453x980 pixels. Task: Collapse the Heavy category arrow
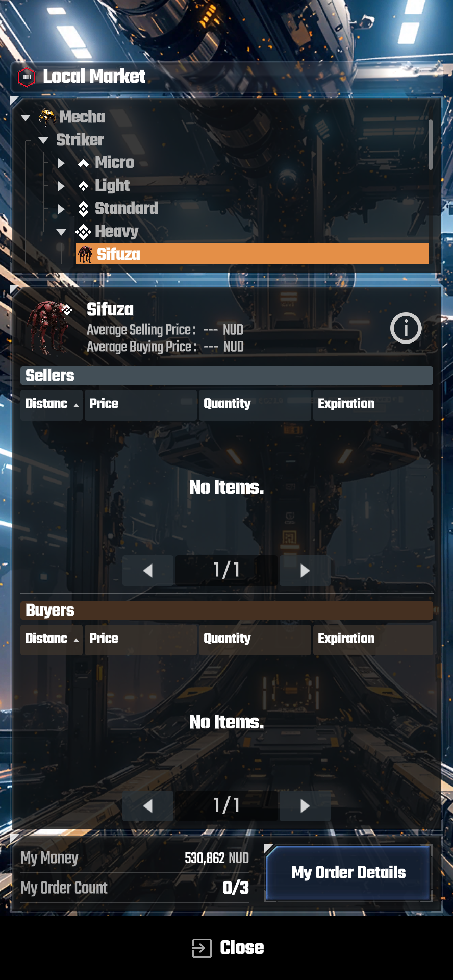[x=61, y=232]
